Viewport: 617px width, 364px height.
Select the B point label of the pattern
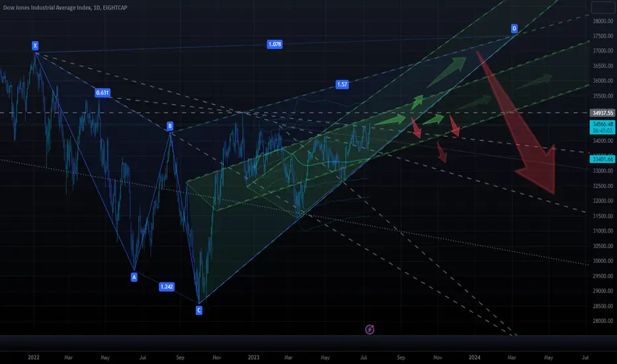tap(170, 126)
